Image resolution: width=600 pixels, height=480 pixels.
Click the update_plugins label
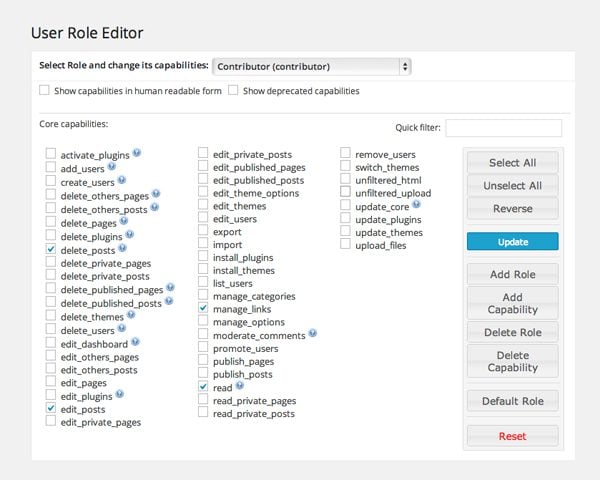point(388,220)
